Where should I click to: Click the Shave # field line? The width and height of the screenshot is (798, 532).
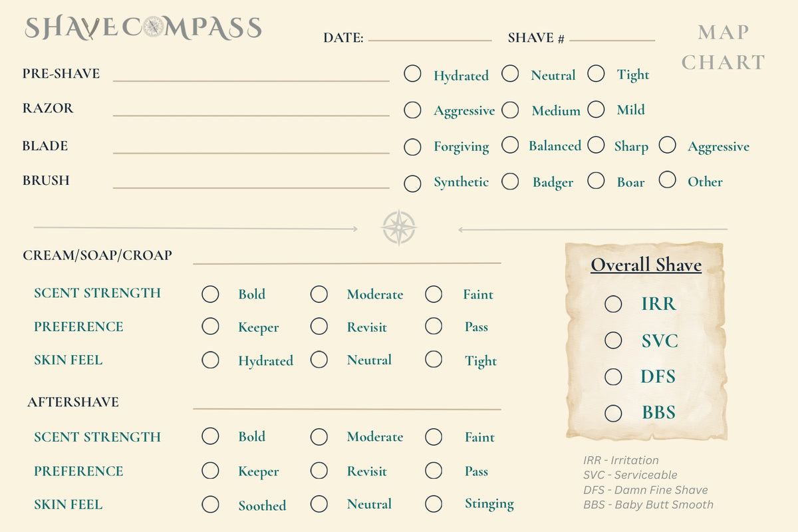[612, 41]
